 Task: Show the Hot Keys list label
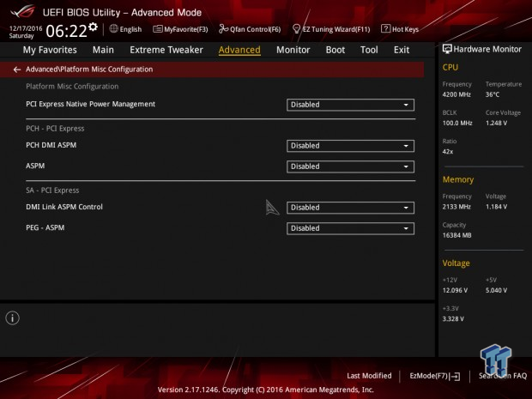(405, 29)
